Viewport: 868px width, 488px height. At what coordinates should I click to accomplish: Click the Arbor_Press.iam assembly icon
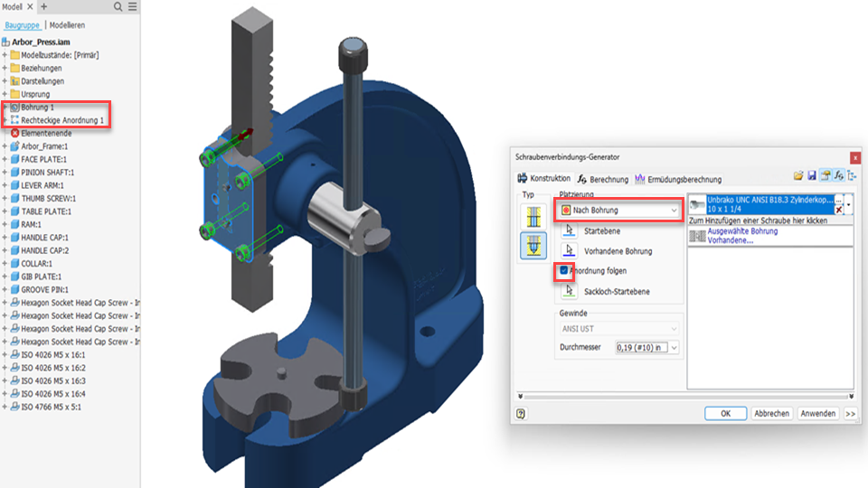[6, 42]
